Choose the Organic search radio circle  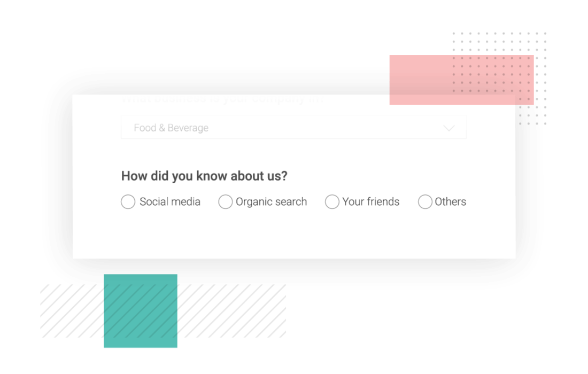click(226, 201)
